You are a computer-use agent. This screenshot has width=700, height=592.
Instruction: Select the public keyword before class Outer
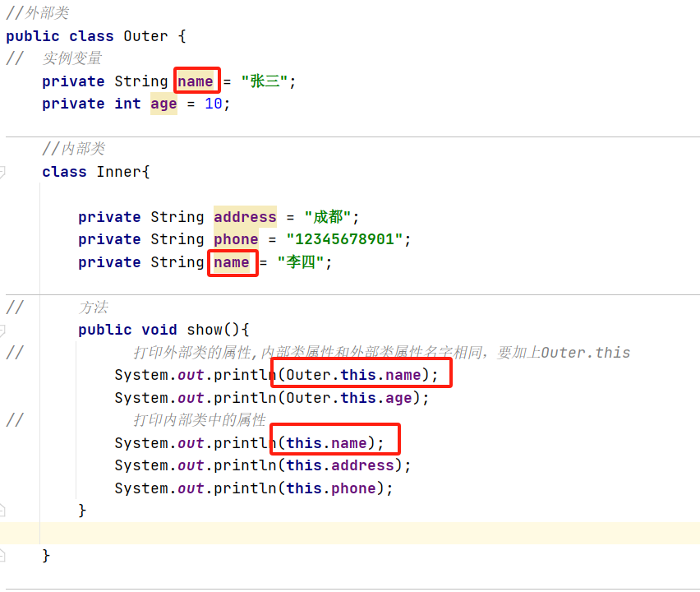pyautogui.click(x=33, y=36)
